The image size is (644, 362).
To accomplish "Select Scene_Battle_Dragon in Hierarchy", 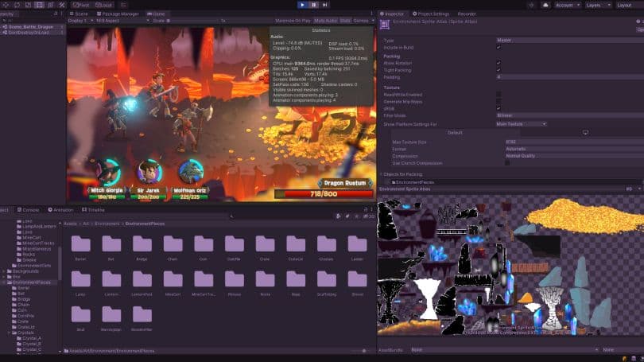I will 31,27.
